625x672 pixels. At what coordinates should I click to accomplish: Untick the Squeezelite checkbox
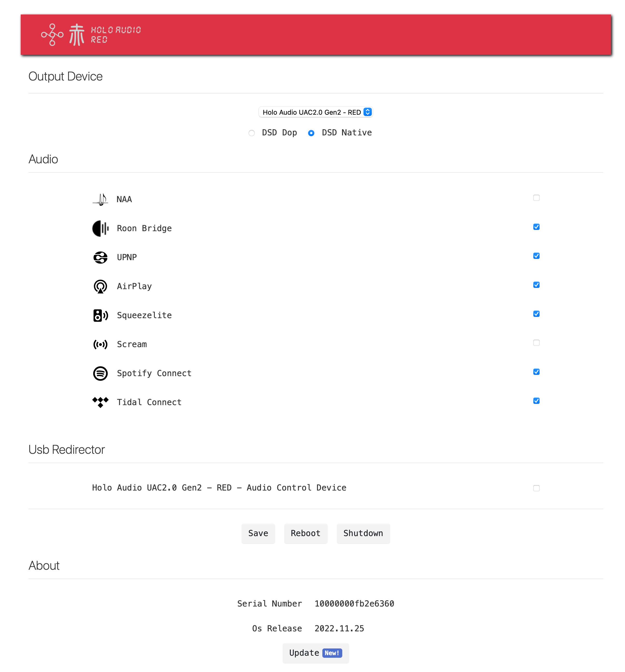tap(536, 314)
